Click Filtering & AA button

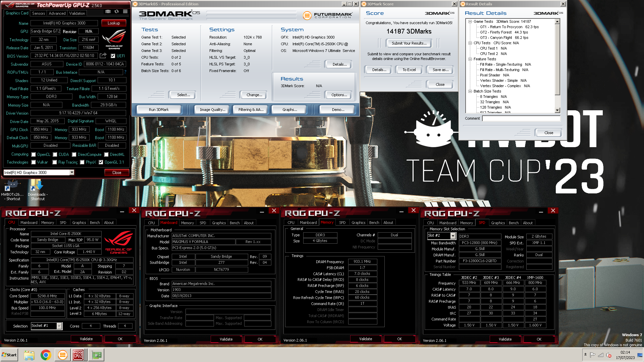click(251, 110)
